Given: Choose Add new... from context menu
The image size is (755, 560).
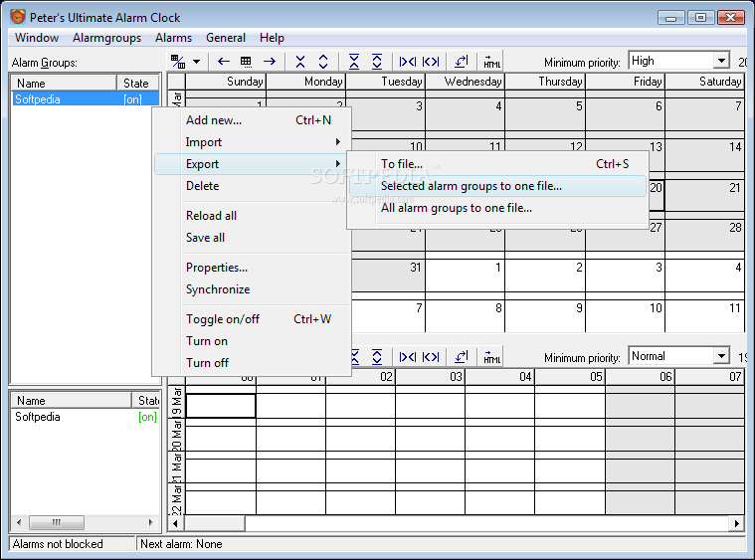Looking at the screenshot, I should (x=252, y=120).
